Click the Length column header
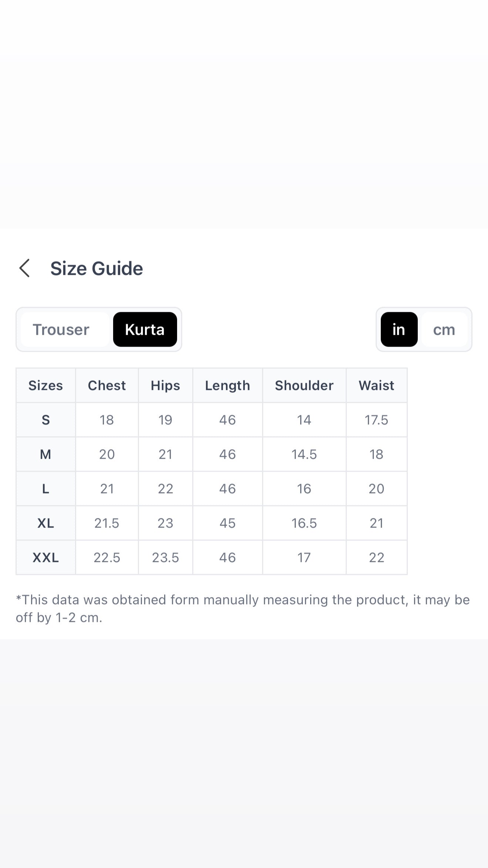Viewport: 488px width, 868px height. pos(227,386)
